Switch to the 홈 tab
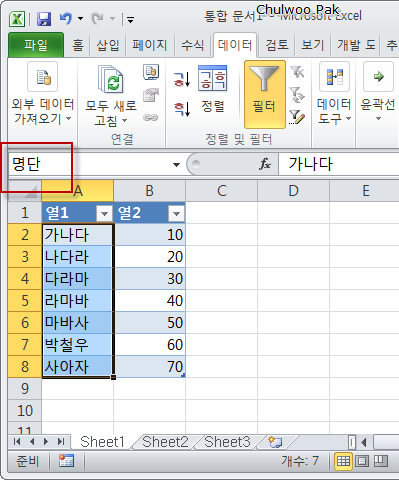The height and width of the screenshot is (480, 399). 78,45
